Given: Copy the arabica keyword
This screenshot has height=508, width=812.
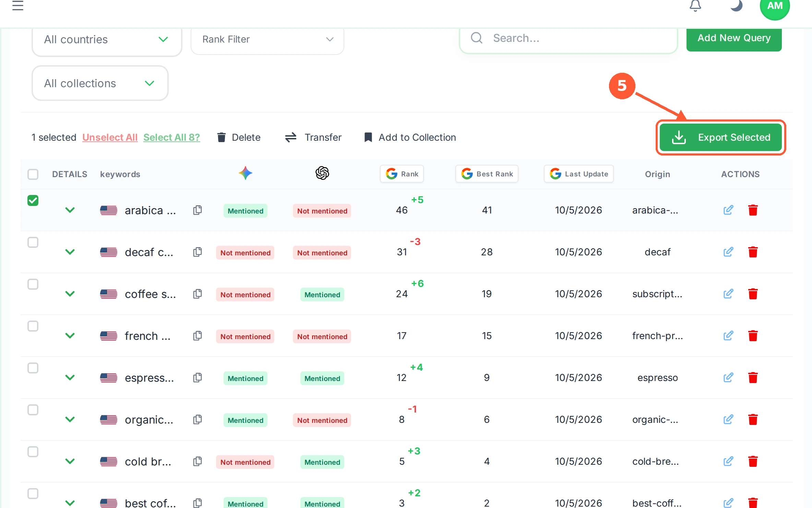Looking at the screenshot, I should (x=198, y=210).
